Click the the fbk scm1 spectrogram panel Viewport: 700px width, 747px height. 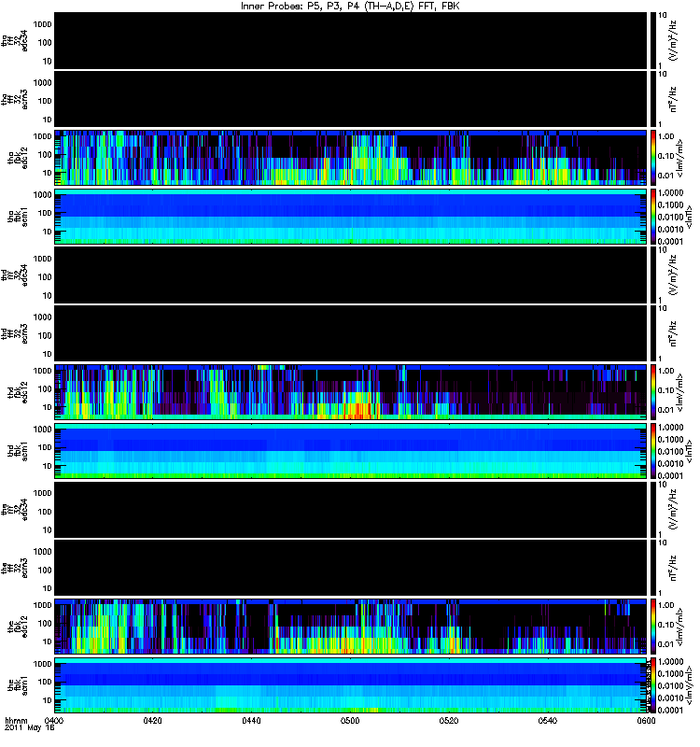coord(351,685)
